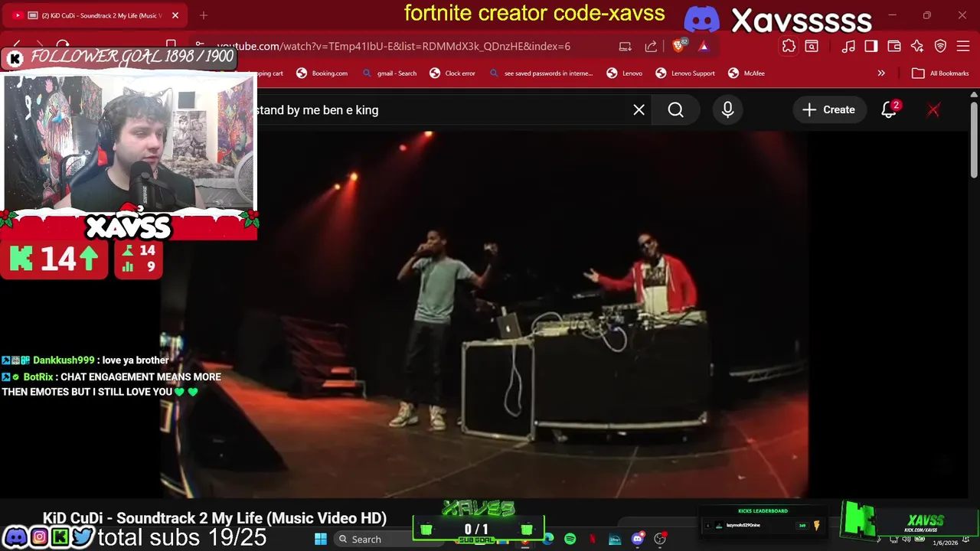Open the Leo AI sparkle icon
Screen dimensions: 980x551
tap(917, 47)
